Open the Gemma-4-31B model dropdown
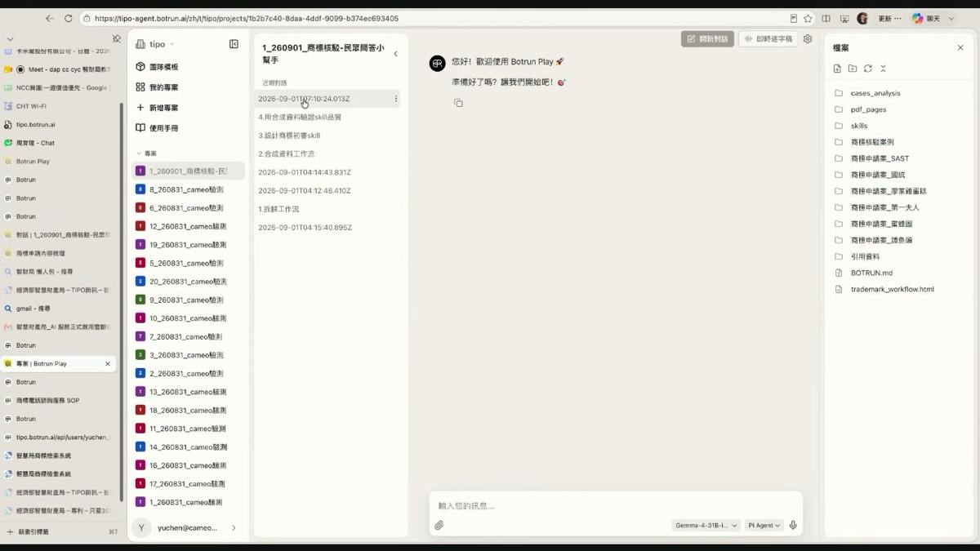The image size is (980, 551). (706, 526)
